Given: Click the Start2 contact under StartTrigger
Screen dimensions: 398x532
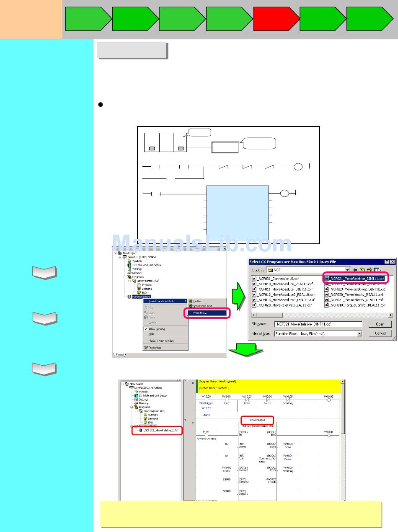Looking at the screenshot, I should tap(206, 411).
